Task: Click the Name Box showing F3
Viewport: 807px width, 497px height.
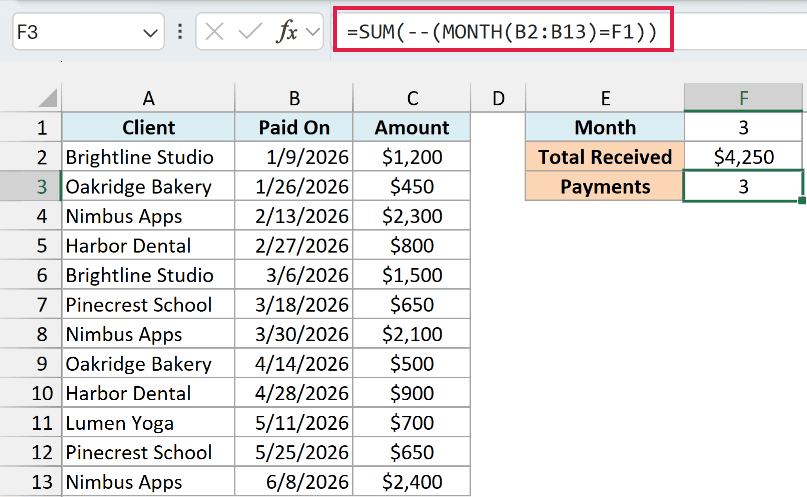Action: (x=88, y=32)
